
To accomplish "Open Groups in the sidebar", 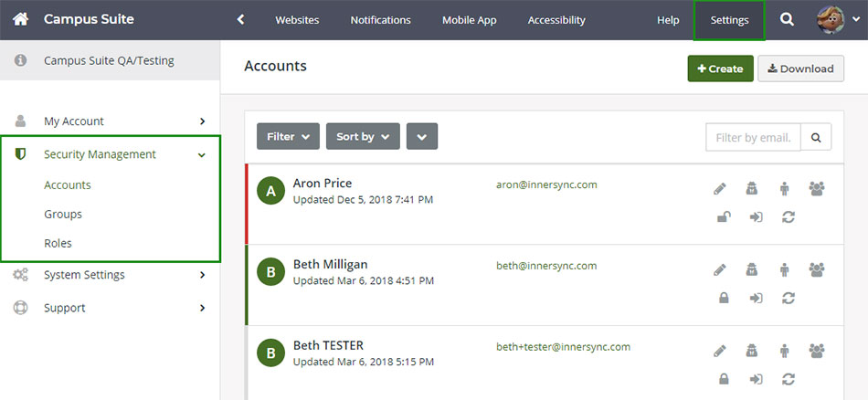I will [63, 214].
